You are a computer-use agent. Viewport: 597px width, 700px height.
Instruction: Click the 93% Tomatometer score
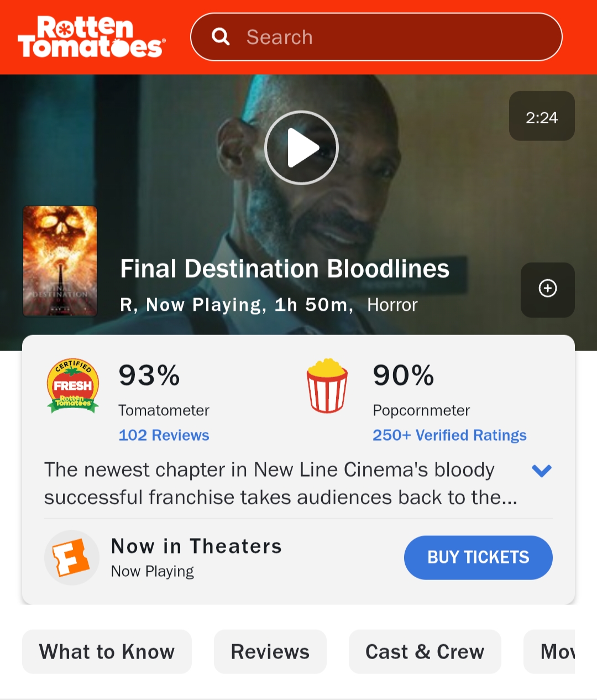[x=149, y=375]
